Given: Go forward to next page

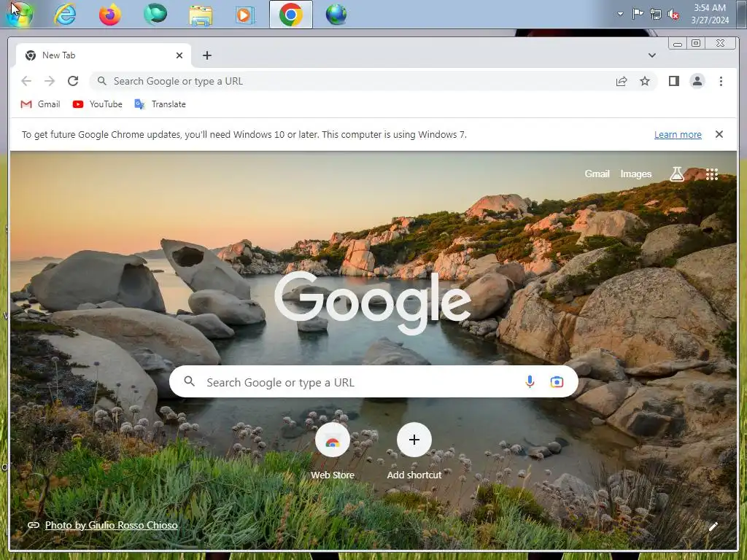Looking at the screenshot, I should 50,81.
